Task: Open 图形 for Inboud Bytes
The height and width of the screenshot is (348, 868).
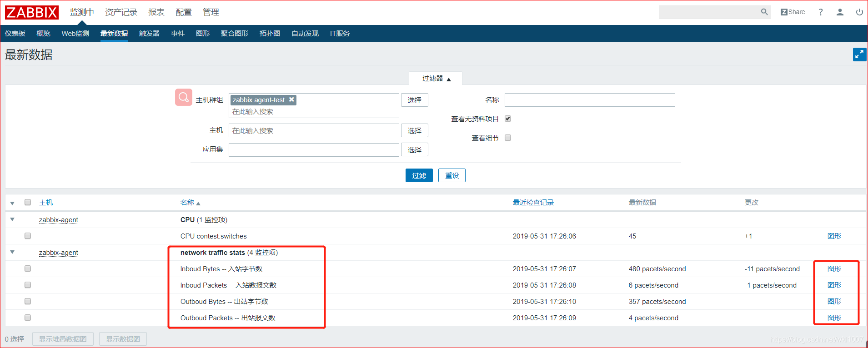Action: point(834,268)
